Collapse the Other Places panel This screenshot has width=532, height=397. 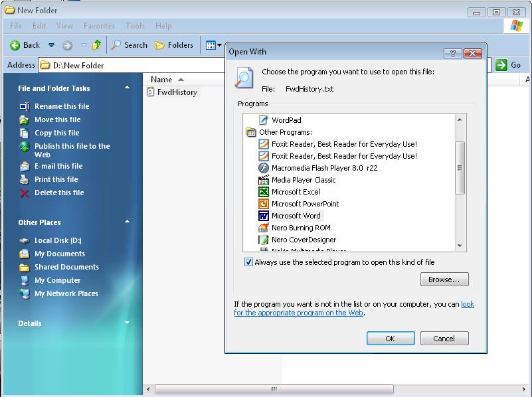pos(128,222)
